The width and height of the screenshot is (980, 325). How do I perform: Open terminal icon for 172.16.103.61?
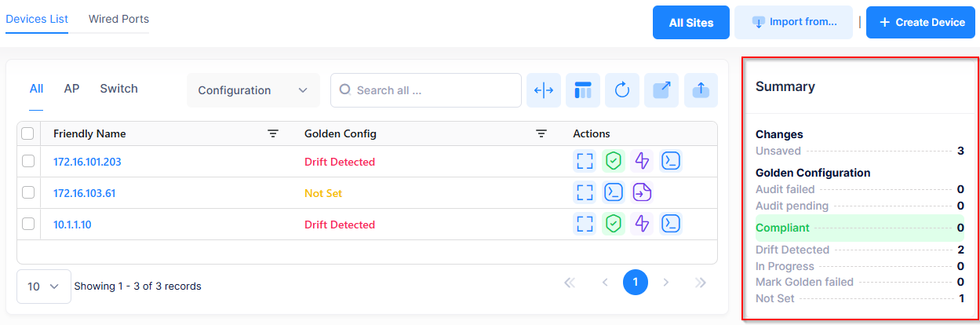pyautogui.click(x=613, y=193)
